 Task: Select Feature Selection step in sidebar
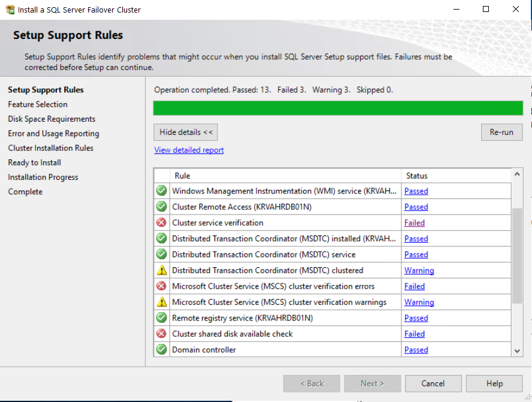[38, 104]
